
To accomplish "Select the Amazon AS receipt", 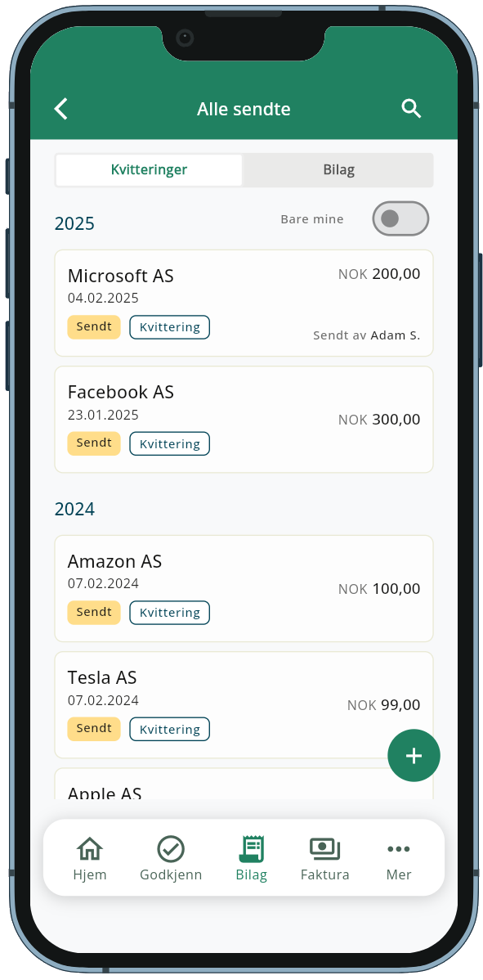I will 244,589.
